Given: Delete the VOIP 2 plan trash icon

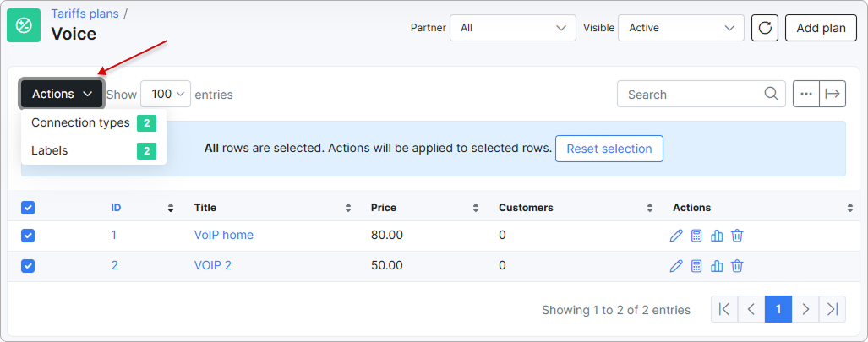Looking at the screenshot, I should pyautogui.click(x=737, y=266).
